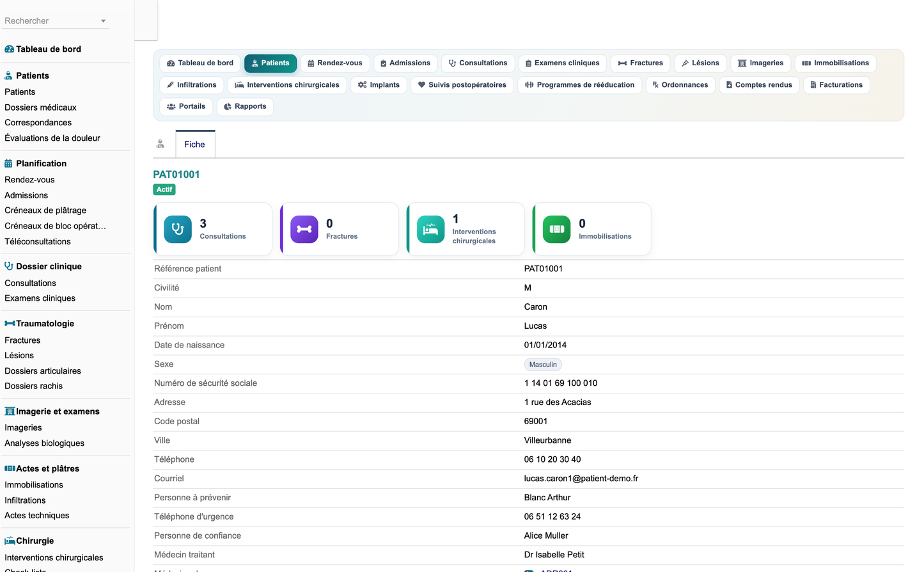Click the address 1 rue des Acacias
The height and width of the screenshot is (572, 924).
[x=558, y=402]
